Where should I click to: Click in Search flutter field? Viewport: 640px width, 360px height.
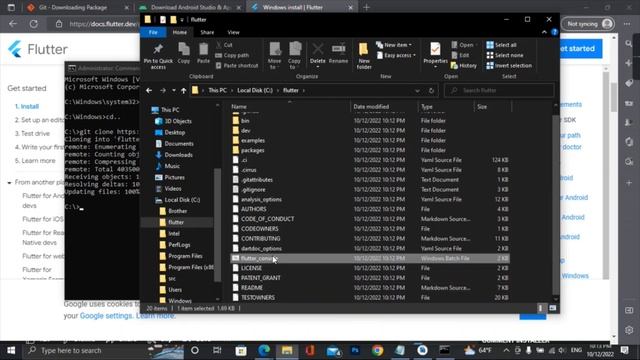pyautogui.click(x=499, y=90)
